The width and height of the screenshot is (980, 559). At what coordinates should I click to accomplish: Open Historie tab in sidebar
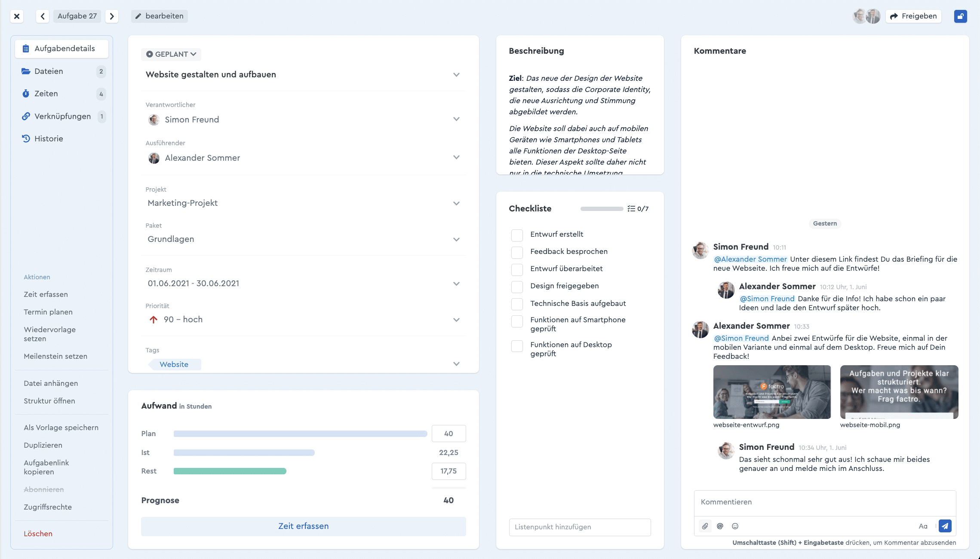[61, 139]
